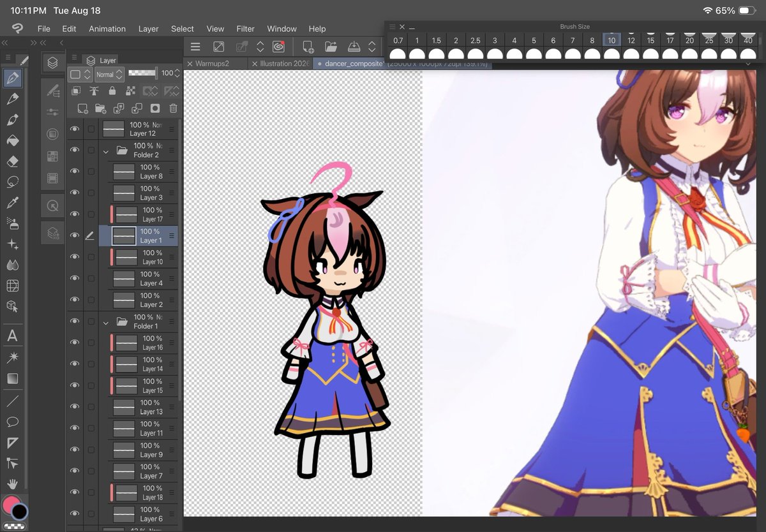Open the Clip Studio swirl launcher icon
Image resolution: width=766 pixels, height=532 pixels.
tap(278, 47)
